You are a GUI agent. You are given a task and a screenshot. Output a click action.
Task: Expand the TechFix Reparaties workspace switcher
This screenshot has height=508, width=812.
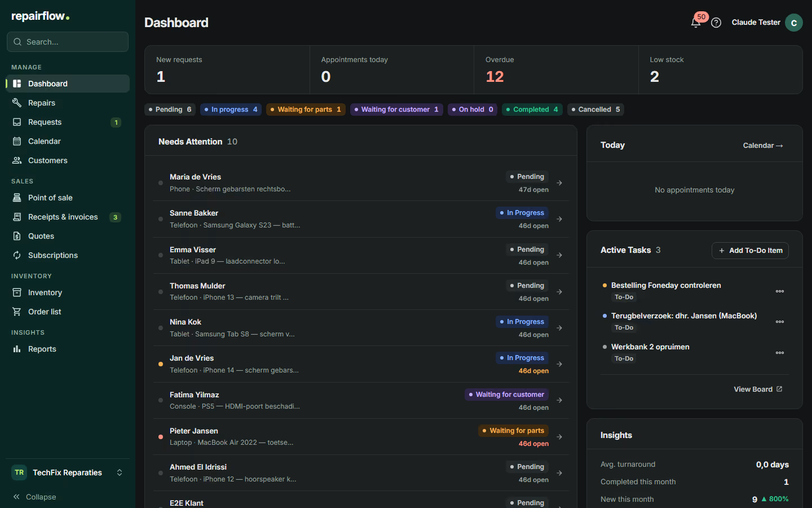point(68,472)
